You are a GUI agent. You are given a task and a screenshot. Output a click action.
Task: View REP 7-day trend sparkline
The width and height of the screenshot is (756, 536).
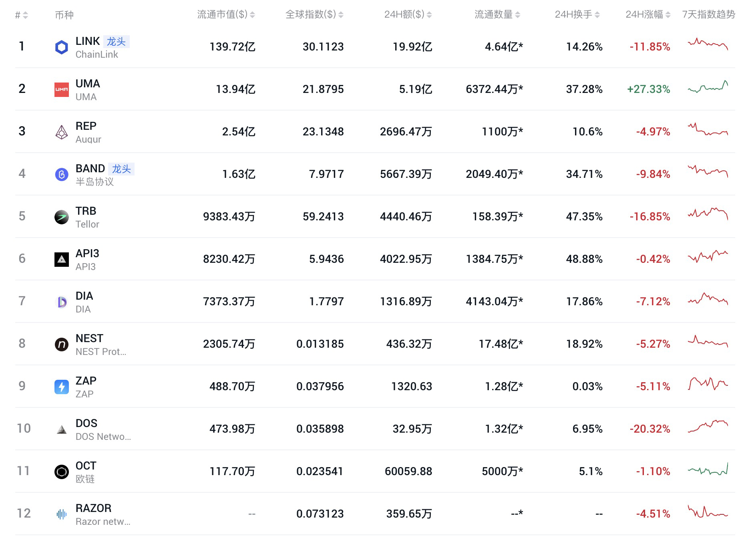click(x=708, y=129)
